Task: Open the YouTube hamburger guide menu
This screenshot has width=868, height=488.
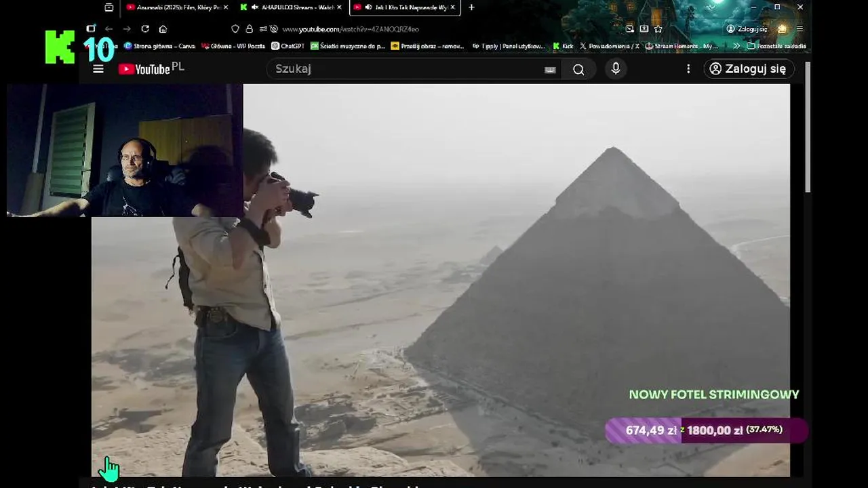Action: tap(98, 68)
